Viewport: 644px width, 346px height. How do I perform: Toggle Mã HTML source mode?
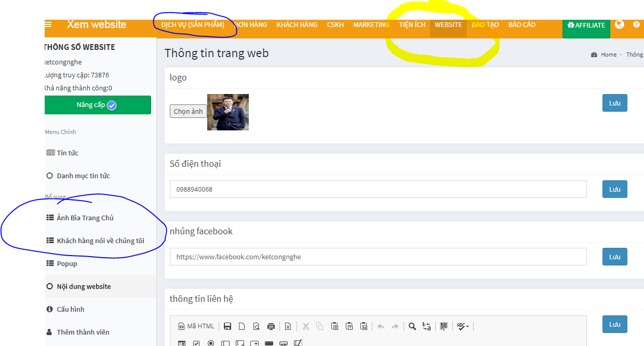[x=196, y=326]
